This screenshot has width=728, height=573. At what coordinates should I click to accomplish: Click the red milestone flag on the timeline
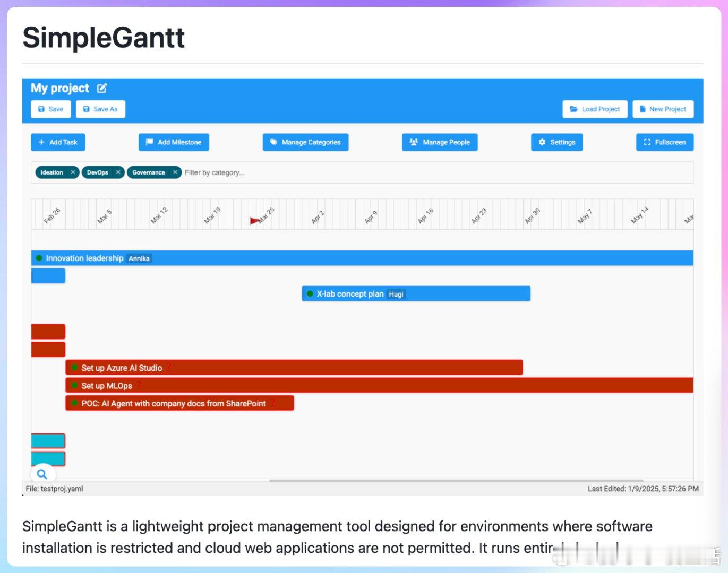(x=255, y=220)
